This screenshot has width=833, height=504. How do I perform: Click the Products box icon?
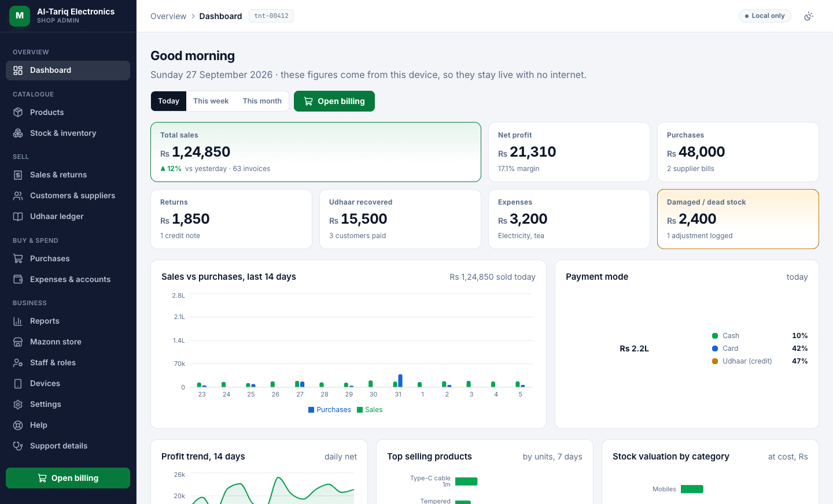[18, 112]
